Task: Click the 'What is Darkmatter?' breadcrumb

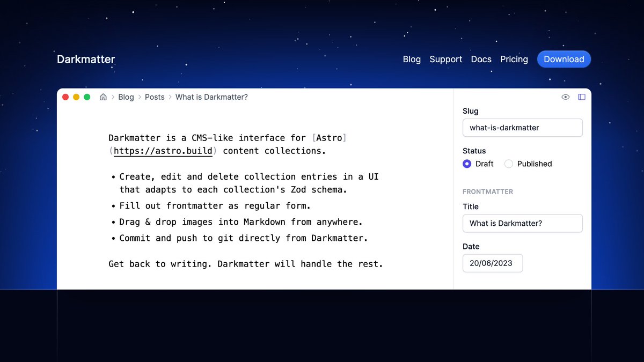Action: pyautogui.click(x=211, y=97)
